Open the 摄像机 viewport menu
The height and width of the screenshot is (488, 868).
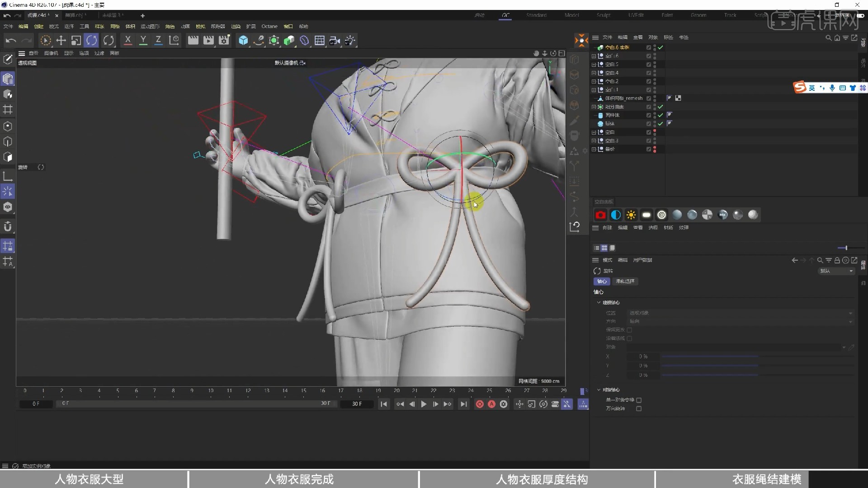click(x=51, y=53)
